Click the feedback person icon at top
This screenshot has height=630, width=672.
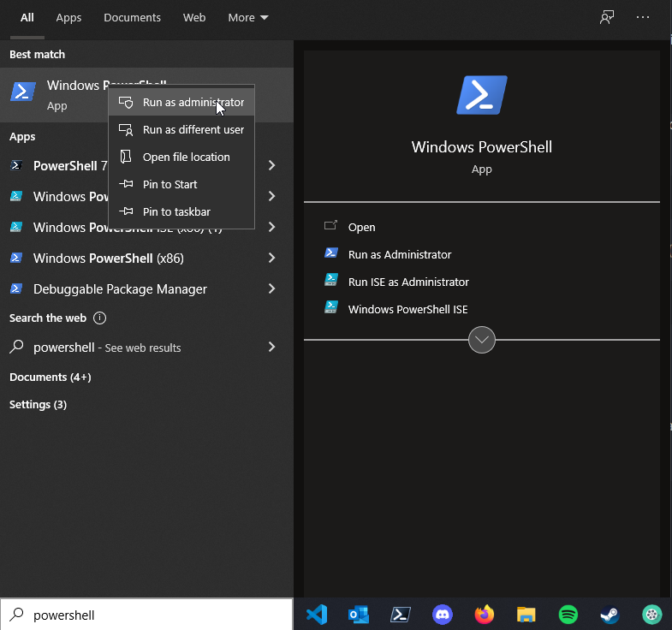pyautogui.click(x=606, y=18)
